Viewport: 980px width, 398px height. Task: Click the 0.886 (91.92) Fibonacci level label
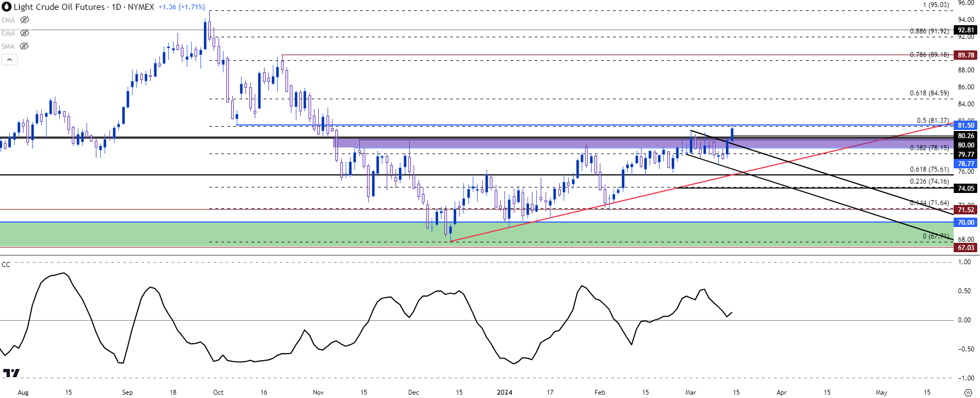click(x=929, y=31)
